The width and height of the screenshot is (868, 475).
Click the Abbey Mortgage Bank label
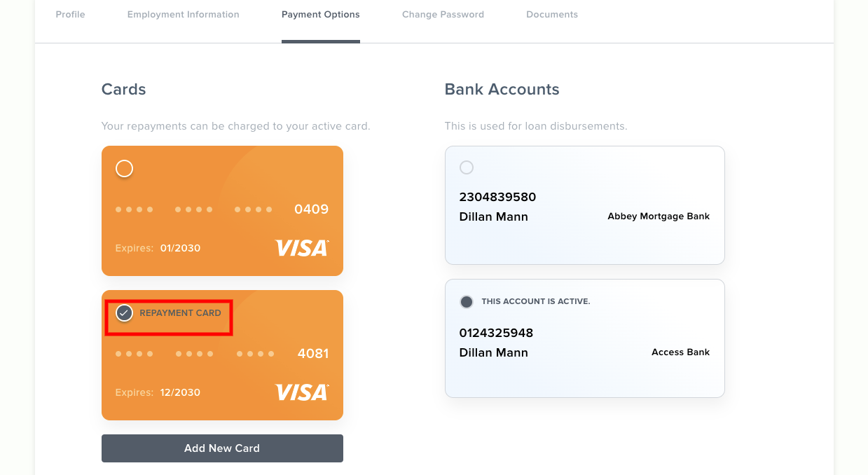tap(659, 216)
